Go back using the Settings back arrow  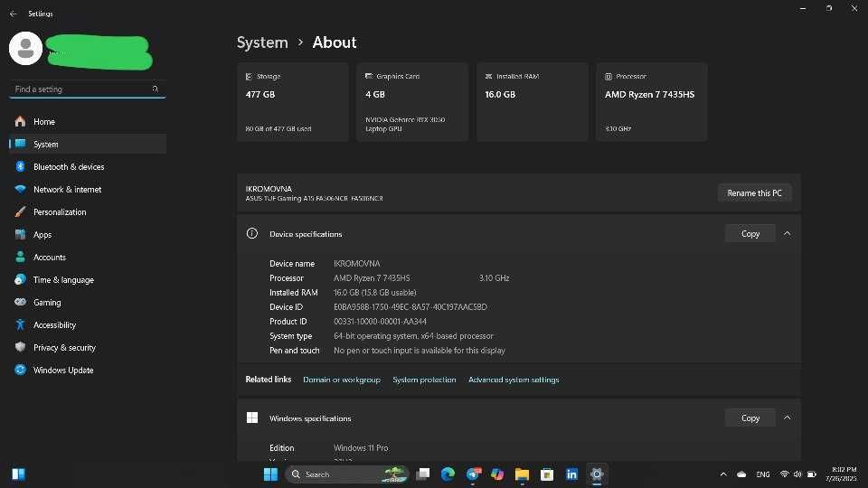(14, 14)
